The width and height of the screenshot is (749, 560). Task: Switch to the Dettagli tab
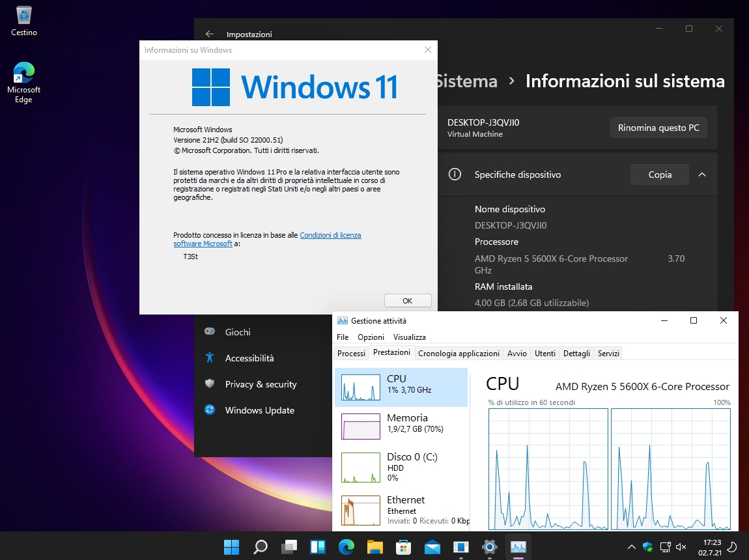[576, 354]
